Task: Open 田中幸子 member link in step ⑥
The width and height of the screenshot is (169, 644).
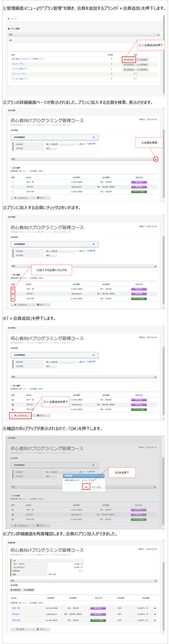Action: pyautogui.click(x=16, y=614)
